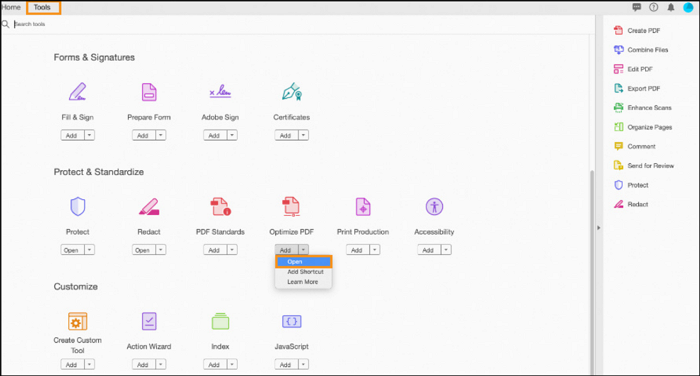This screenshot has width=700, height=376.
Task: Choose Learn More in the dropdown menu
Action: click(x=303, y=282)
